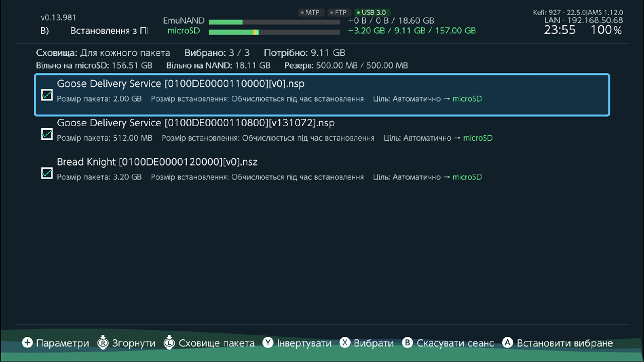This screenshot has height=362, width=644.
Task: Cancel the session with Скасувати сеанс
Action: coord(455,343)
